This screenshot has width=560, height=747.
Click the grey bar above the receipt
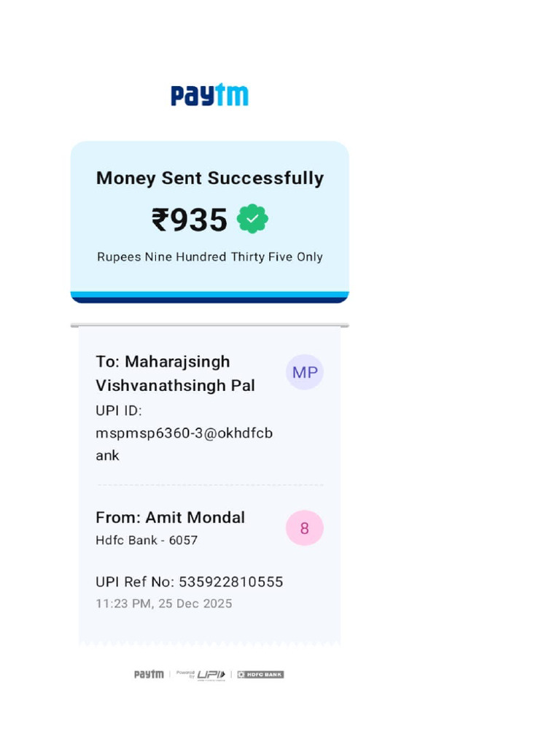point(209,325)
